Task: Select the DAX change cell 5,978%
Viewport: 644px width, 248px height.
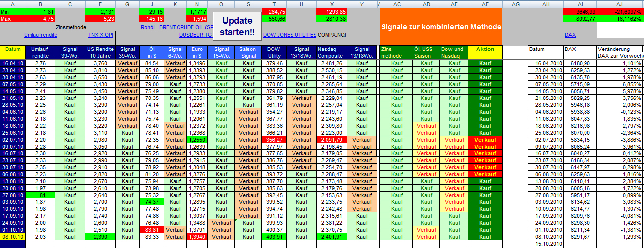Action: click(620, 91)
